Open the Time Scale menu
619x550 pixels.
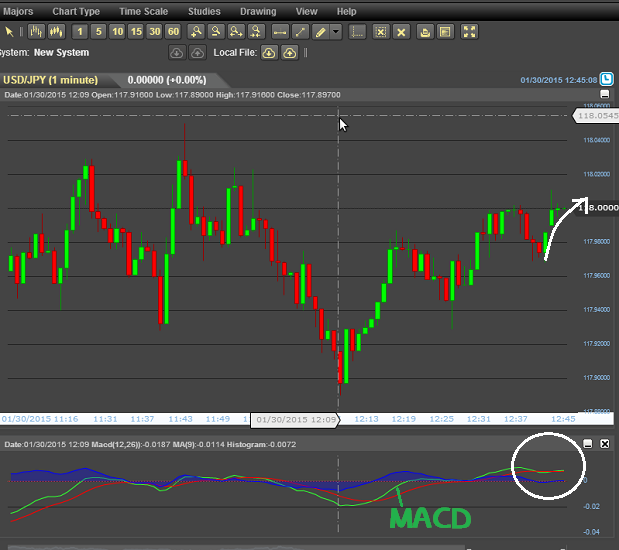(144, 11)
